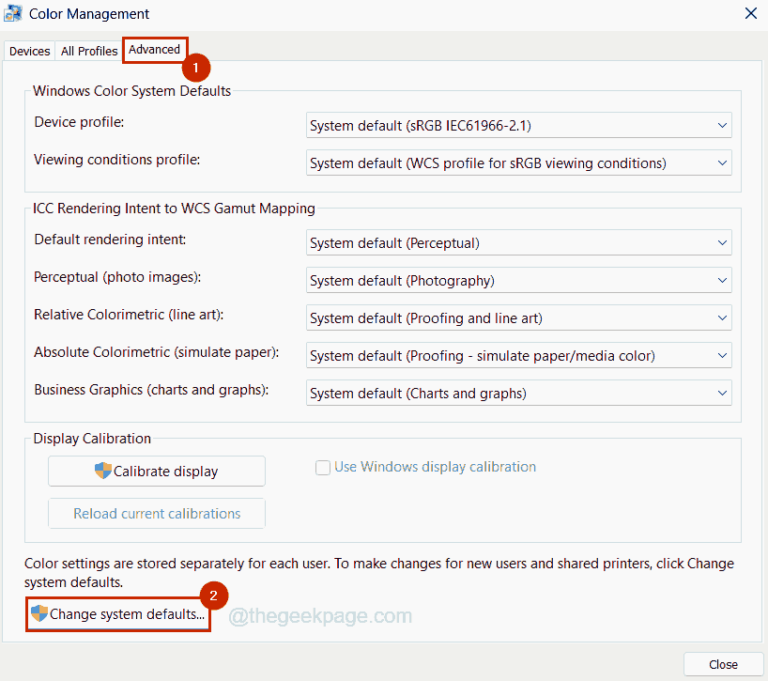The height and width of the screenshot is (681, 768).
Task: Expand the Perceptual (photo images) dropdown
Action: pos(518,281)
